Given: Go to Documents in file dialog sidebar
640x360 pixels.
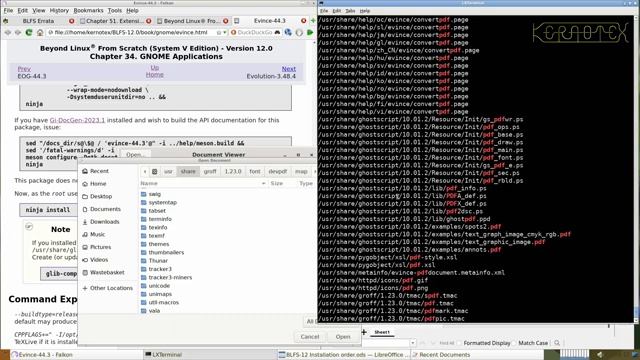Looking at the screenshot, I should click(105, 209).
